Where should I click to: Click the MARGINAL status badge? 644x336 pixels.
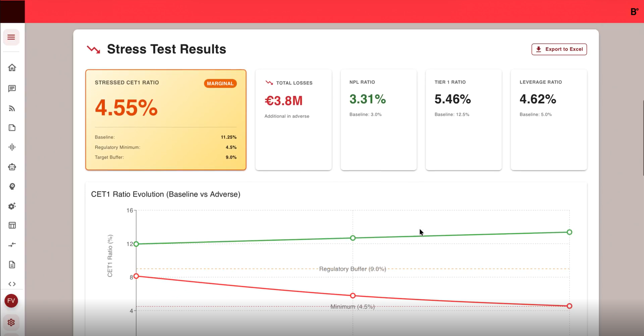click(220, 84)
